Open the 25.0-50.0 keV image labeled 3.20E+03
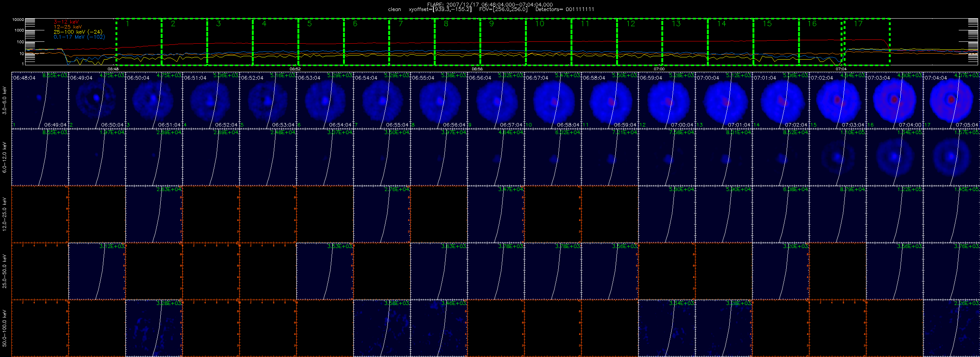980x357 pixels. pyautogui.click(x=781, y=271)
